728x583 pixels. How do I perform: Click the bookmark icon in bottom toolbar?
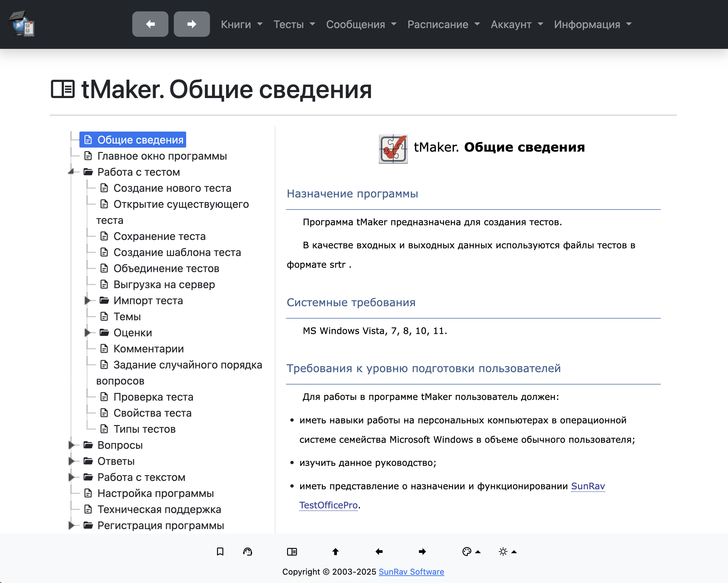pyautogui.click(x=220, y=552)
